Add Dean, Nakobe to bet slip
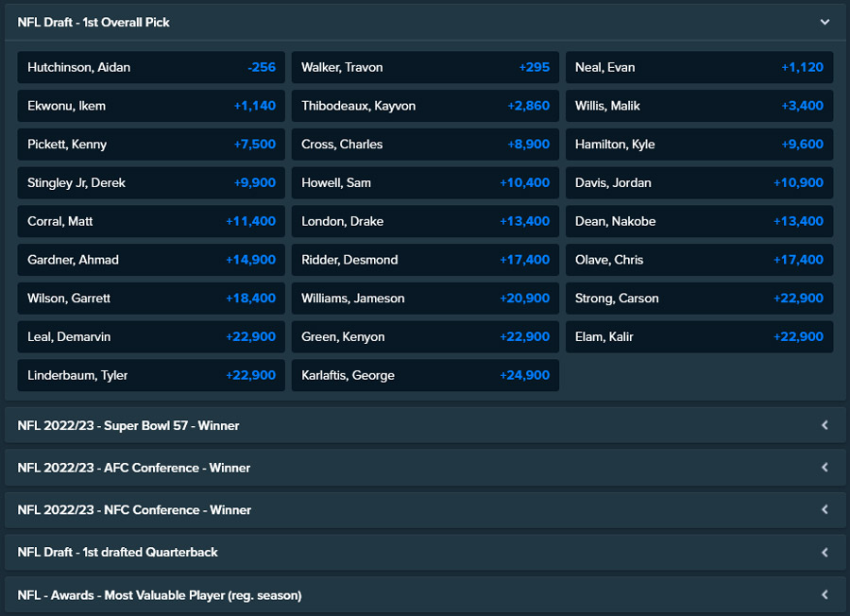Image resolution: width=850 pixels, height=616 pixels. 699,221
